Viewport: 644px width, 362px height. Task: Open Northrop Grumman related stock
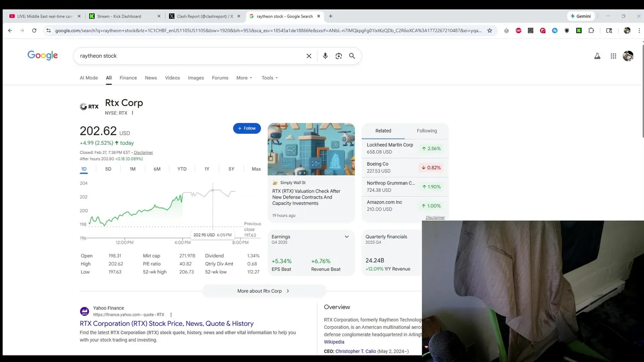click(405, 187)
